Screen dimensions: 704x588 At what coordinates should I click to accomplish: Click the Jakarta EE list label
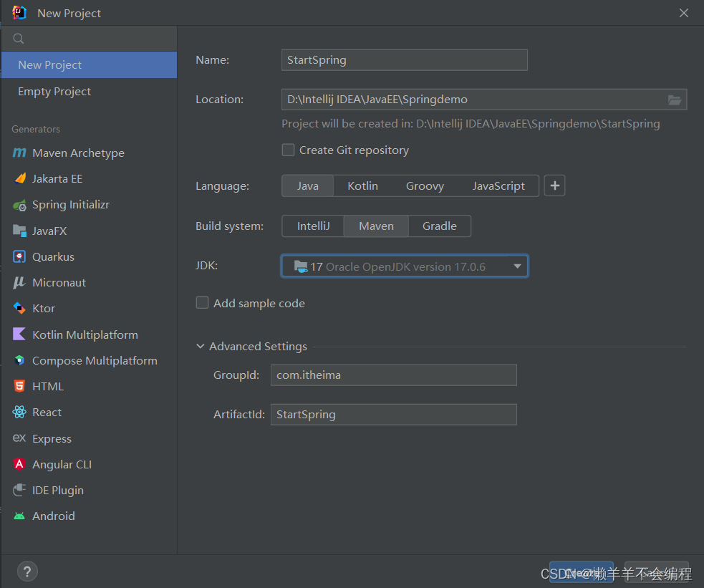57,178
